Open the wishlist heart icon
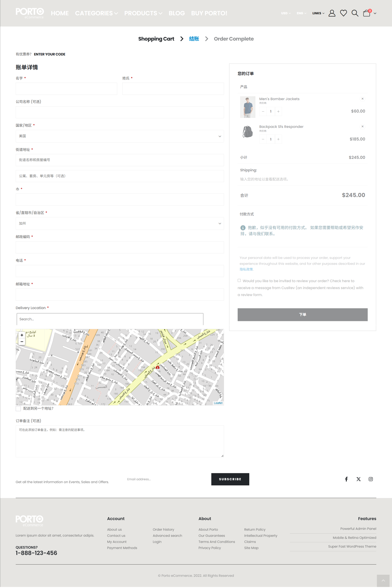The width and height of the screenshot is (392, 588). point(343,13)
